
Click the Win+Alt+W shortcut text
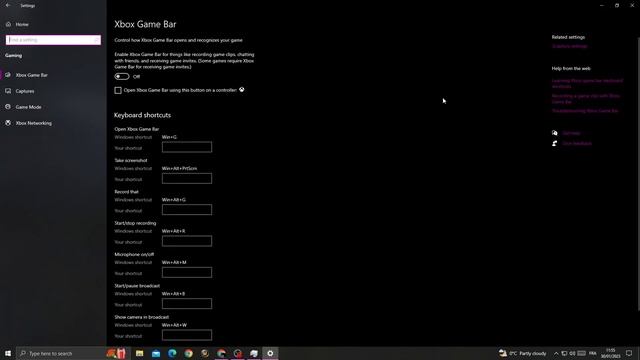pyautogui.click(x=174, y=325)
